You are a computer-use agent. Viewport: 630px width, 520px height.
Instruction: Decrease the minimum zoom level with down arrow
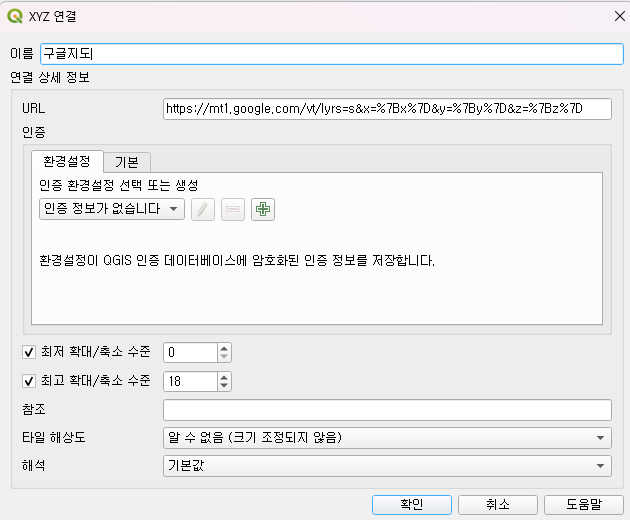coord(224,357)
